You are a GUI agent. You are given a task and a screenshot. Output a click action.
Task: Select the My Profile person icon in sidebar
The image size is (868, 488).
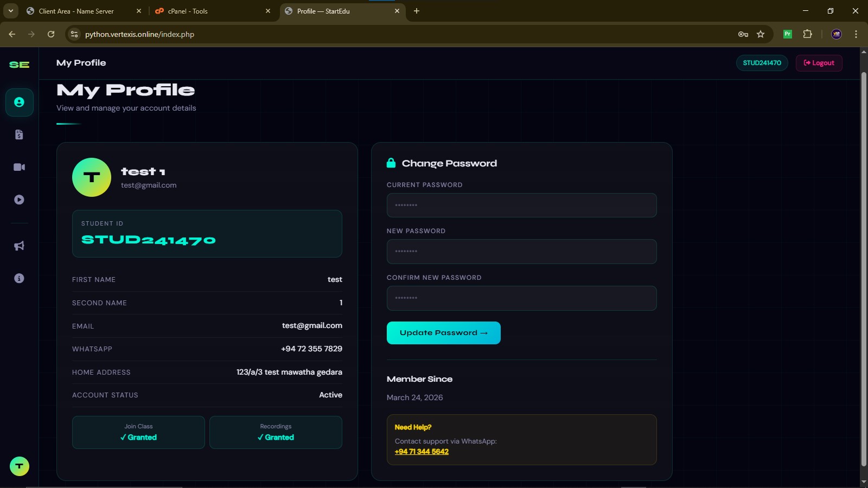coord(20,102)
